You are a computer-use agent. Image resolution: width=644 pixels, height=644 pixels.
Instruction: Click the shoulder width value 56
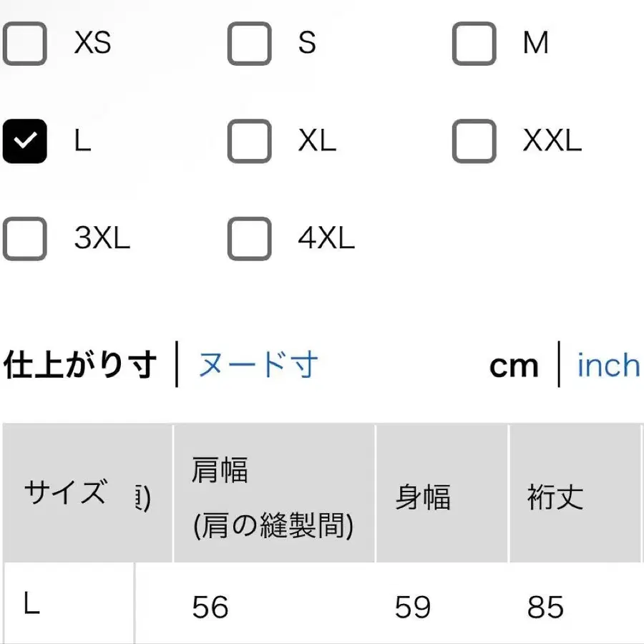click(x=210, y=607)
